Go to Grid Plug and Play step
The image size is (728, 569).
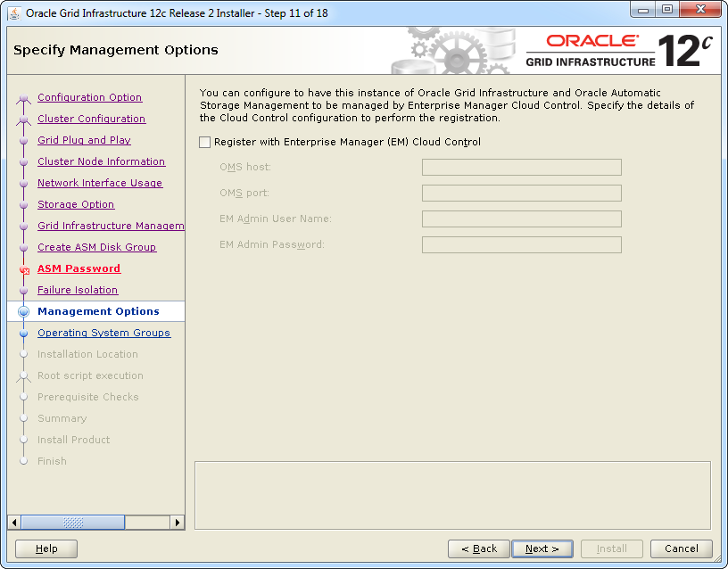pyautogui.click(x=84, y=140)
